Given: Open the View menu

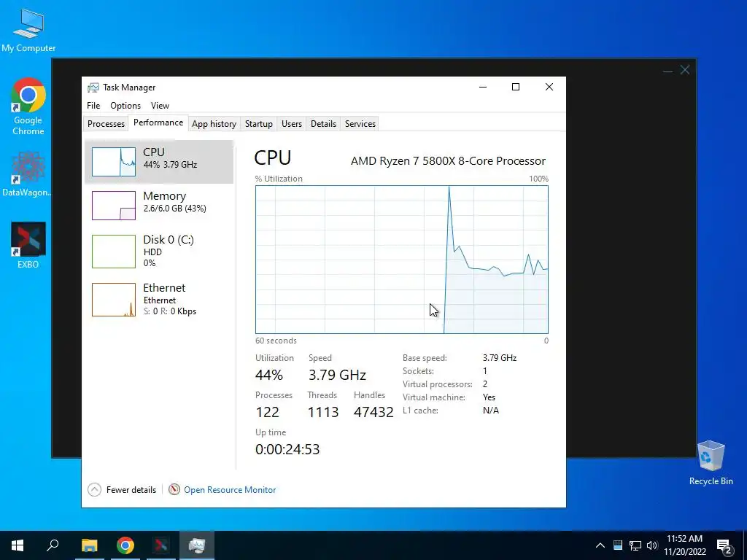Looking at the screenshot, I should [x=160, y=106].
